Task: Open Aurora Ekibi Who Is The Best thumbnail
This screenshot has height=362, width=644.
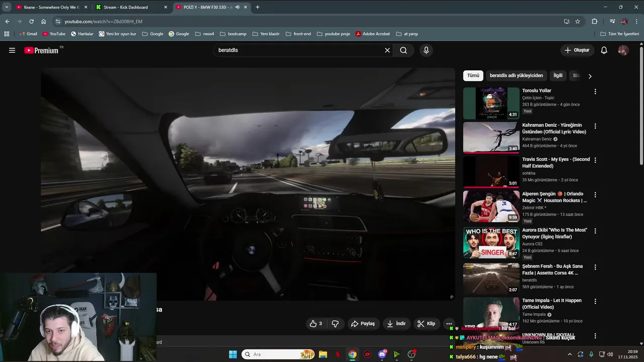Action: click(x=491, y=242)
